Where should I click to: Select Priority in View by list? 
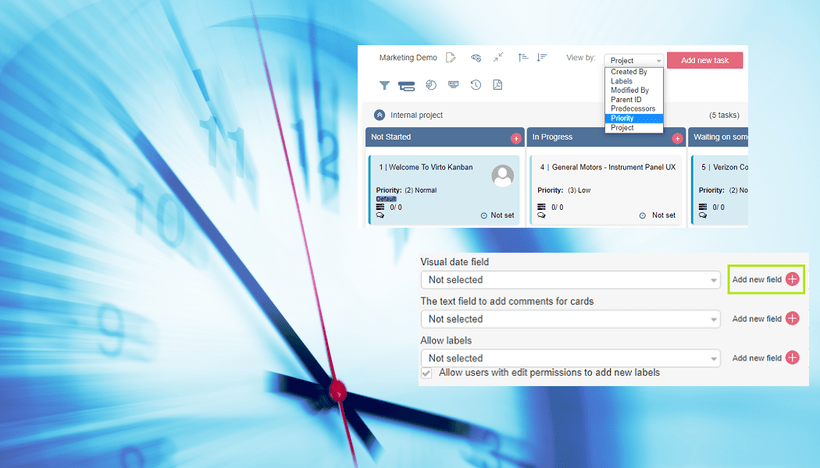click(634, 118)
